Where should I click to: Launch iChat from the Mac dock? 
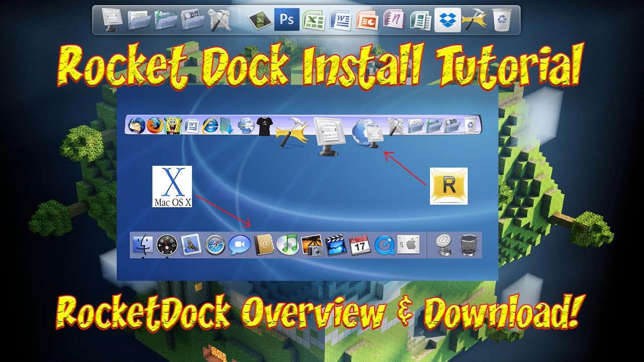[239, 245]
